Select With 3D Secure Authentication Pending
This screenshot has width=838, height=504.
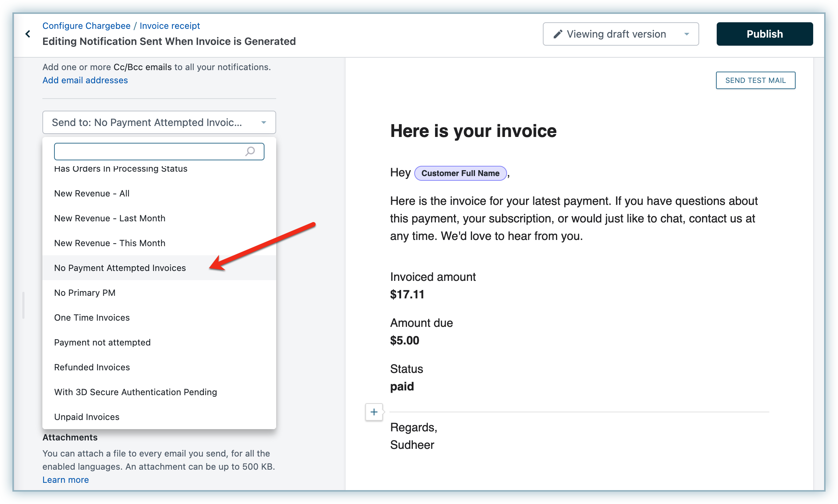[x=136, y=392]
